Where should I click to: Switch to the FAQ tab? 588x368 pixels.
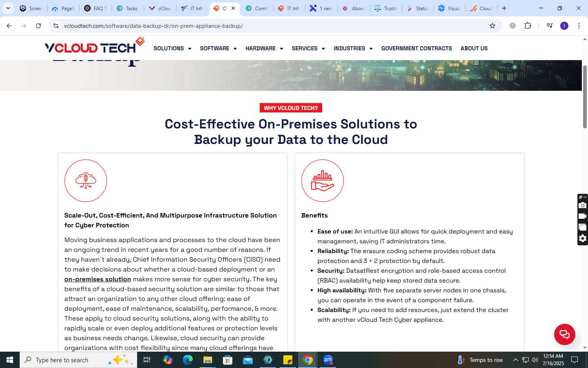click(x=96, y=8)
